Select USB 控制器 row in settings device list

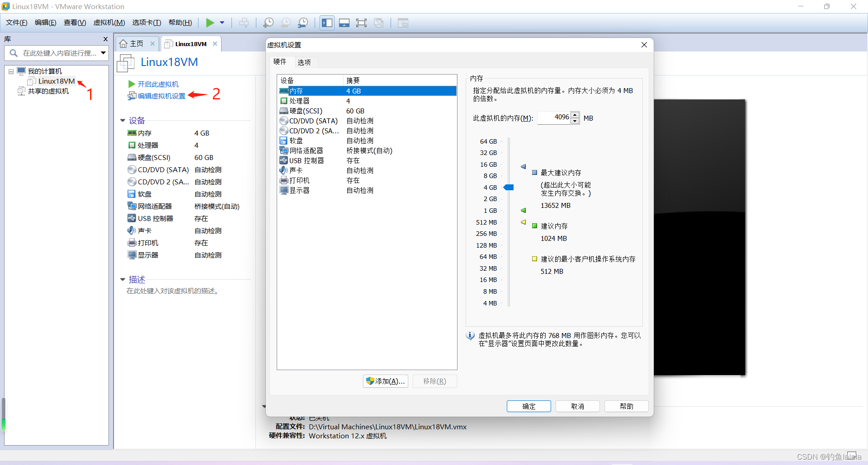pos(367,160)
